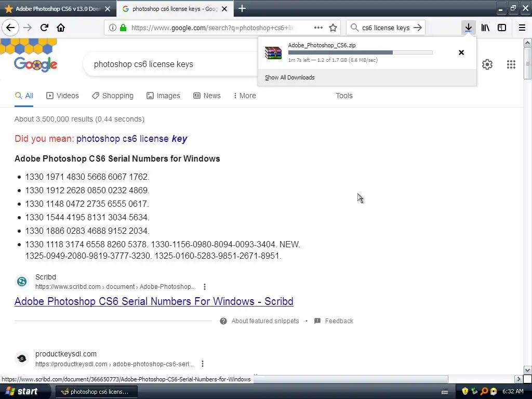Open the browser home page
This screenshot has height=399, width=532.
(61, 28)
